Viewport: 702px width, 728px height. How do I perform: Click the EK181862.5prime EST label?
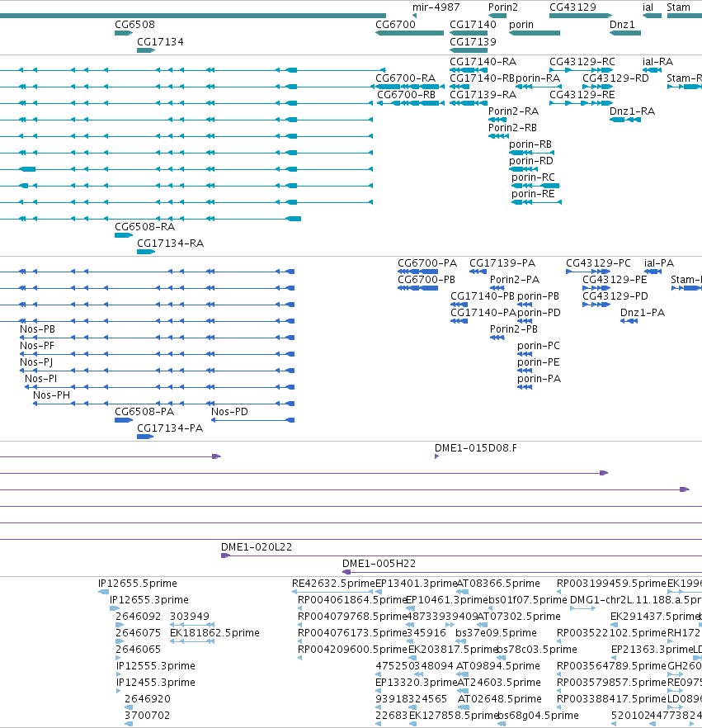214,633
